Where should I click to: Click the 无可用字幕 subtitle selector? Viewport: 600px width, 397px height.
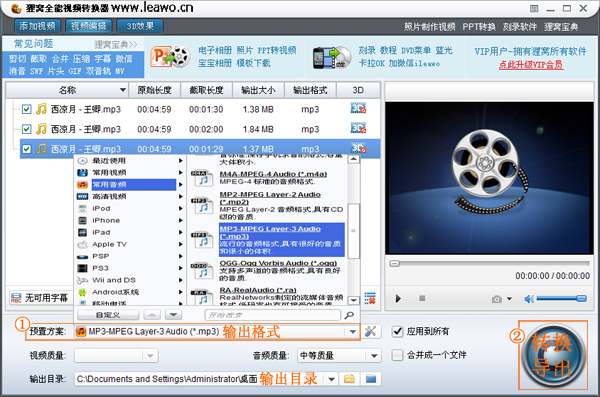[x=40, y=298]
